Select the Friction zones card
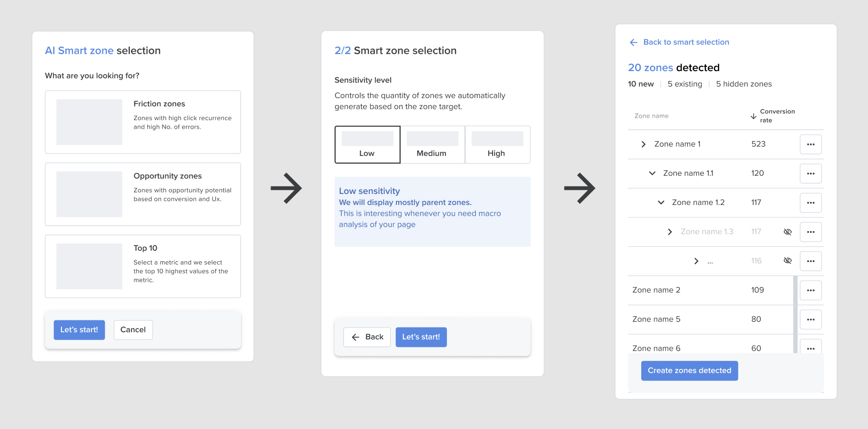The height and width of the screenshot is (429, 868). [143, 122]
